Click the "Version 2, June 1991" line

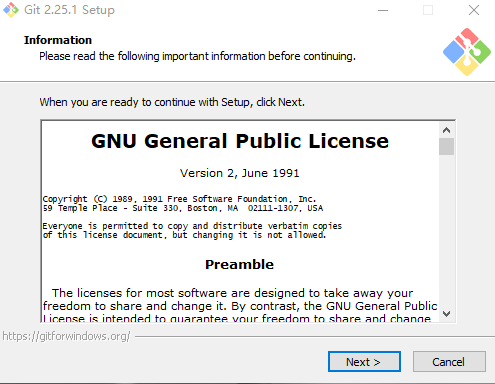pos(240,173)
